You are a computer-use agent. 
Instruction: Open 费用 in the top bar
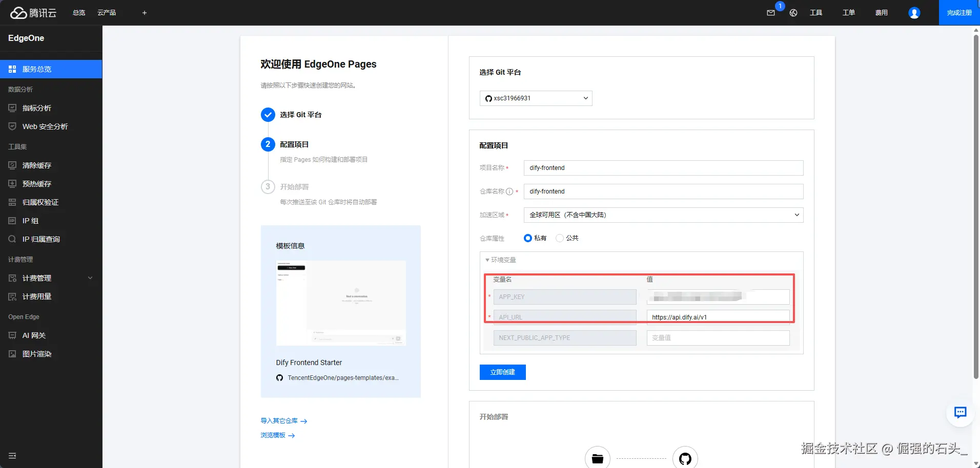(882, 13)
